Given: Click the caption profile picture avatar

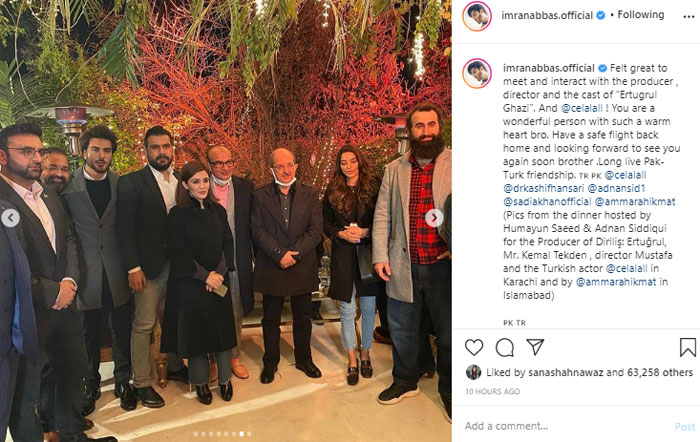Looking at the screenshot, I should click(x=477, y=74).
